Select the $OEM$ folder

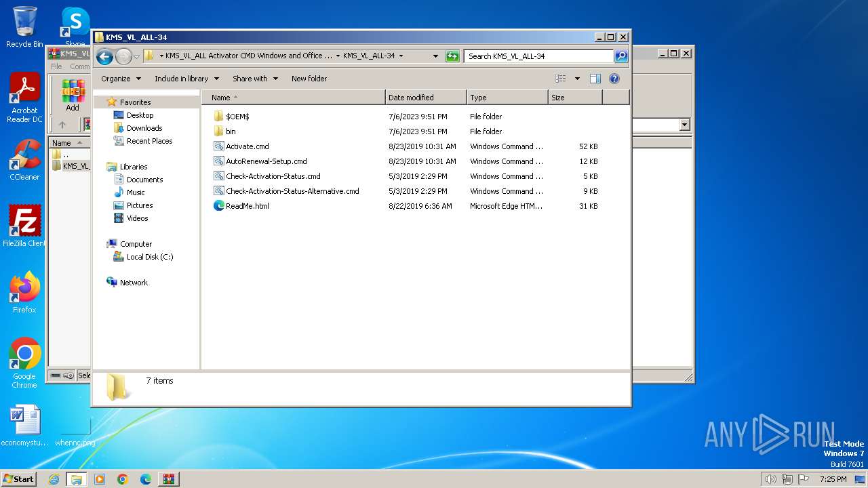point(237,117)
